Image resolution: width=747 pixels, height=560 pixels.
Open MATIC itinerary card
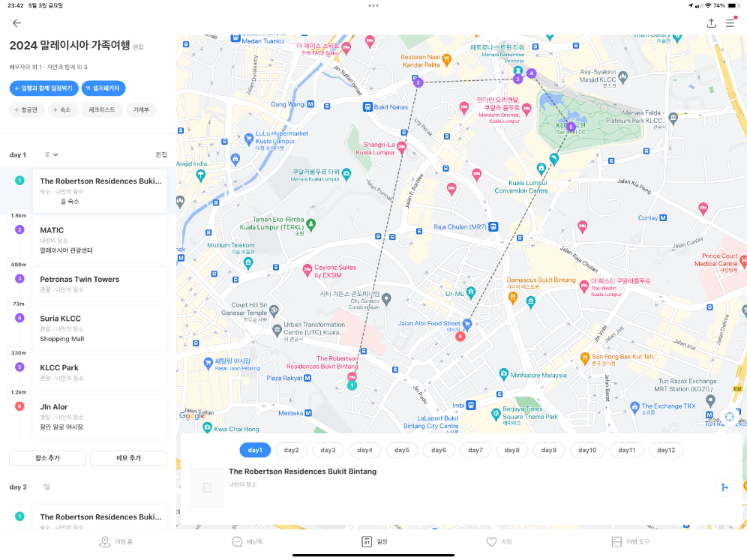(100, 240)
